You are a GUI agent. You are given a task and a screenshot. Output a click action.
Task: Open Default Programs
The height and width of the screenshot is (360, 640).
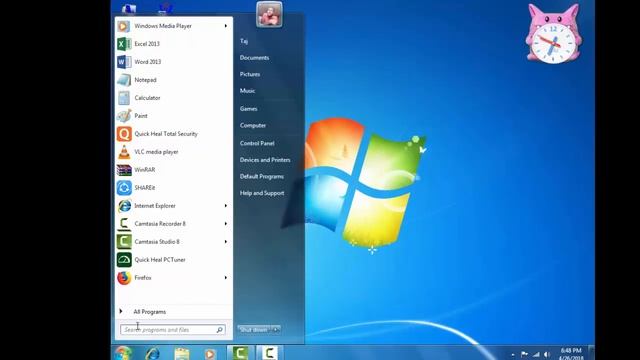(262, 176)
